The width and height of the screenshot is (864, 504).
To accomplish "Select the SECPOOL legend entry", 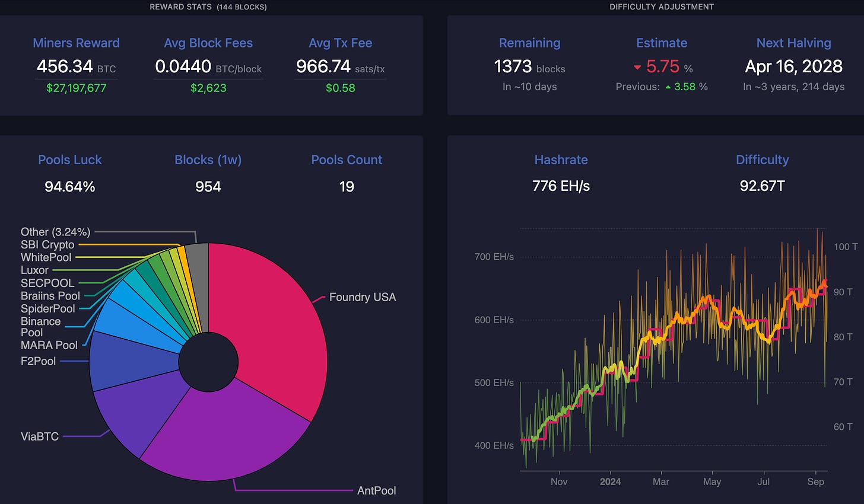I will click(x=47, y=283).
